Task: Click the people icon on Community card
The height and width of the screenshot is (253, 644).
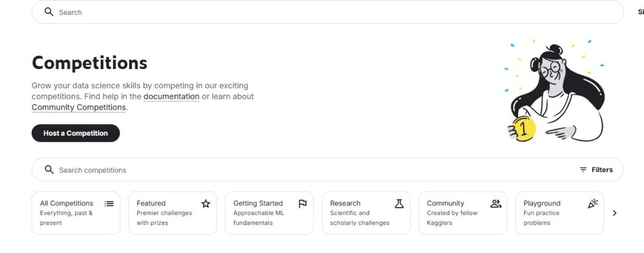Action: (496, 204)
